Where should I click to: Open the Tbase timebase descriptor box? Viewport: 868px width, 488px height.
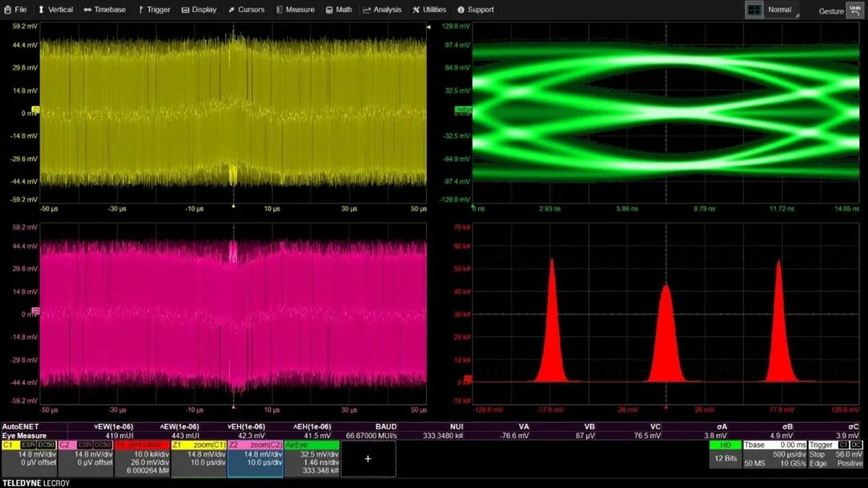(775, 454)
